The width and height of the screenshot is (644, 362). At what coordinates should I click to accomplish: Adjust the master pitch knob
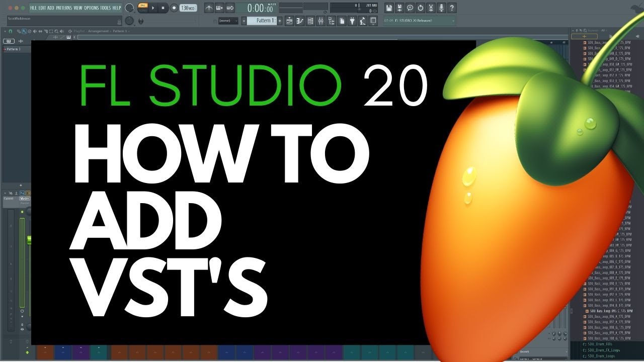coord(129,21)
